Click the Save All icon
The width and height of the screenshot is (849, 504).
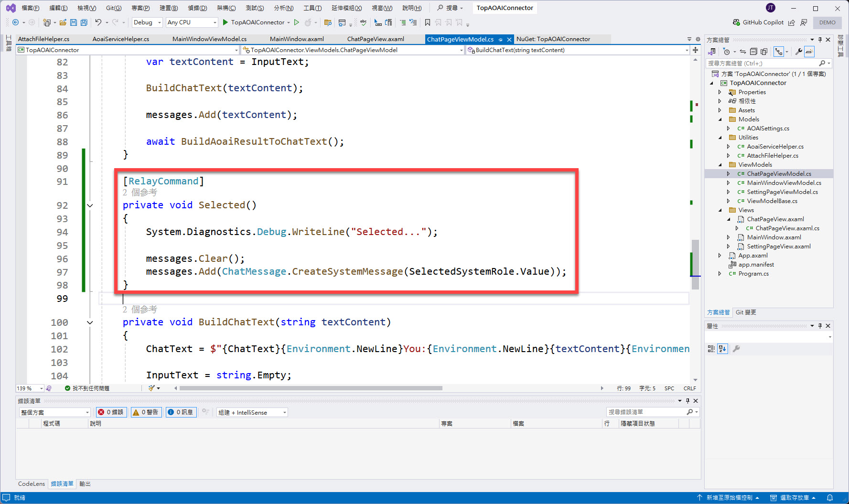[84, 22]
